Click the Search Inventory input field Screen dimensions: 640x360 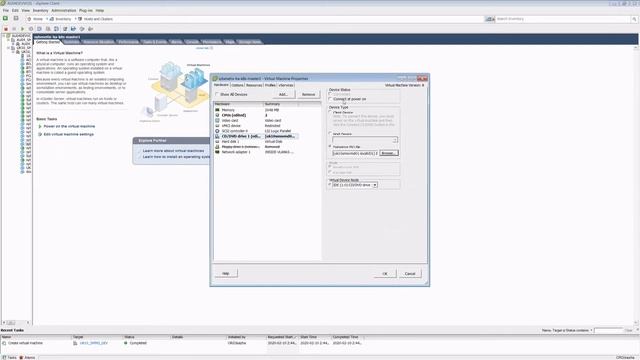click(x=563, y=19)
